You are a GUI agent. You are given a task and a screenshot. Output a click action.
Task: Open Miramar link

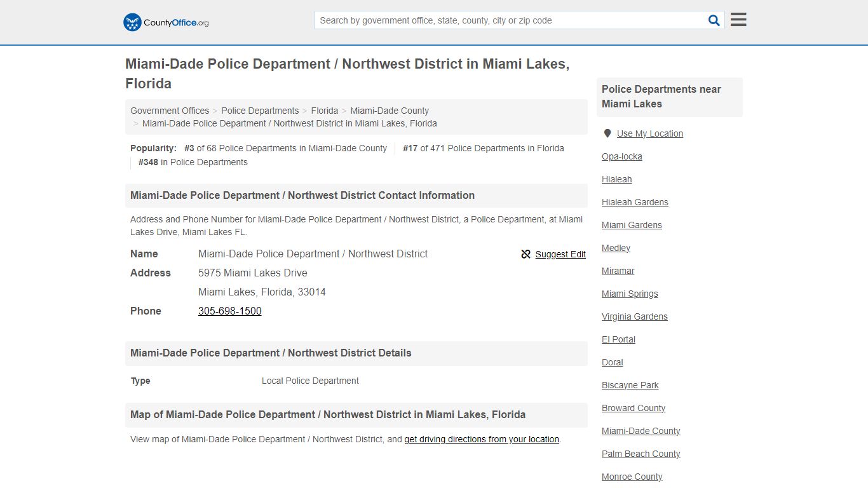(x=618, y=271)
